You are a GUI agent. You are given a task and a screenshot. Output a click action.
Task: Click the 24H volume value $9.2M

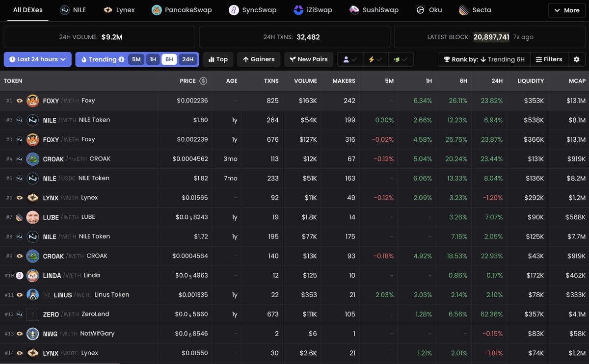click(112, 37)
